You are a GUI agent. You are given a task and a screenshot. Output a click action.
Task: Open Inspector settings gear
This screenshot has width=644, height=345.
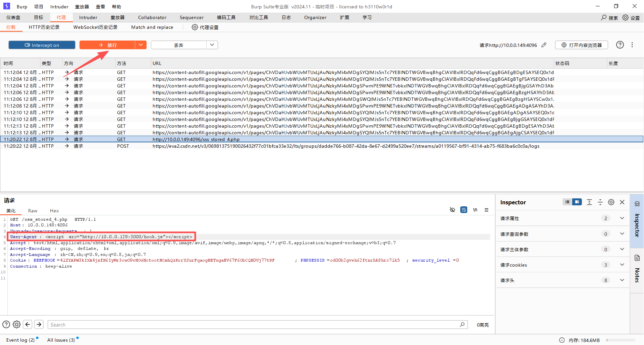(611, 202)
